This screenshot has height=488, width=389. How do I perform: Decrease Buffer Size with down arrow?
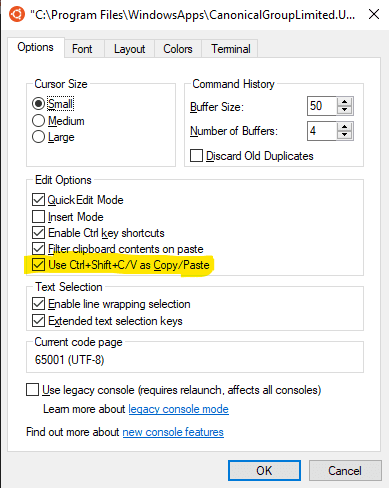coord(345,110)
